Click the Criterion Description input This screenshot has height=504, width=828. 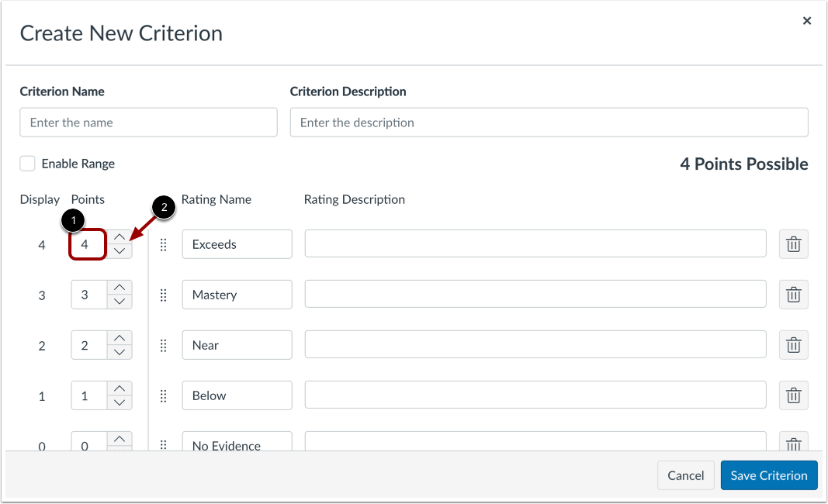[549, 123]
